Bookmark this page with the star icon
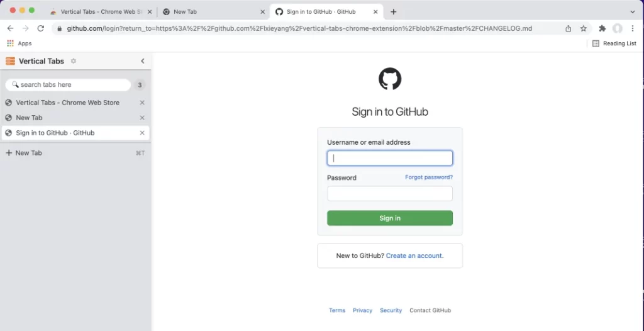644x331 pixels. [x=583, y=28]
